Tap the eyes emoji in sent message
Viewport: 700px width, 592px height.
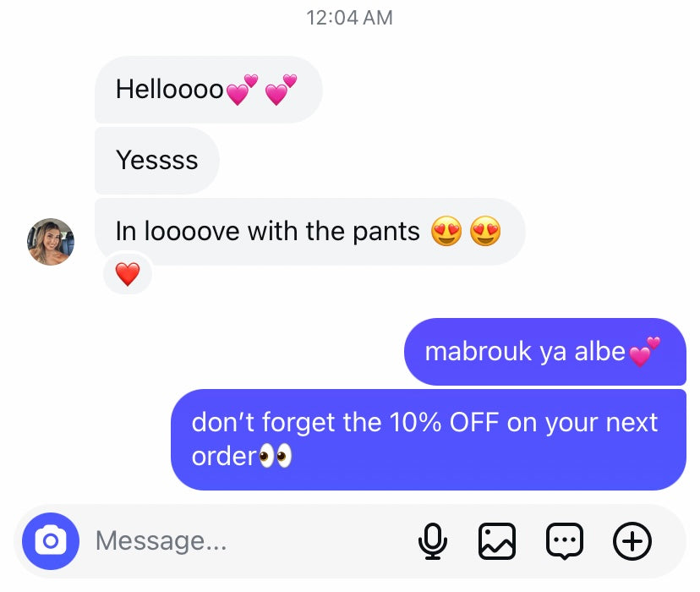pos(276,456)
